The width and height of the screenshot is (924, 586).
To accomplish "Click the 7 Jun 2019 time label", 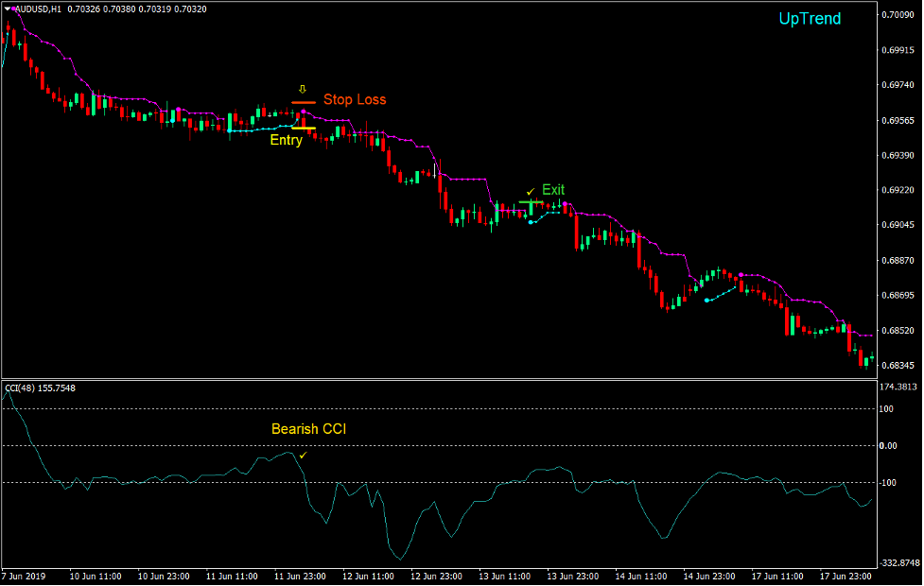I will [24, 576].
